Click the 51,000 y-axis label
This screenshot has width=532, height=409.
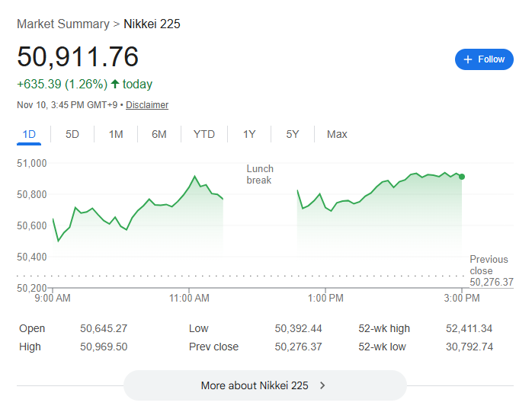(32, 163)
